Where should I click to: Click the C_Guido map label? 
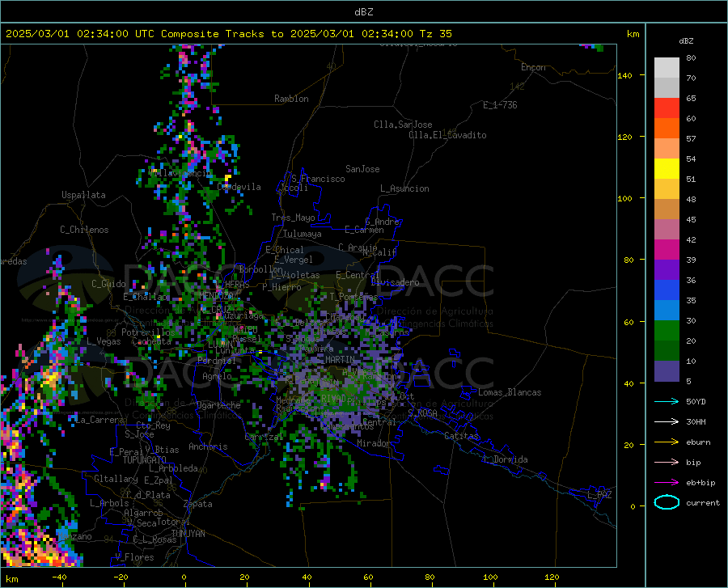108,284
